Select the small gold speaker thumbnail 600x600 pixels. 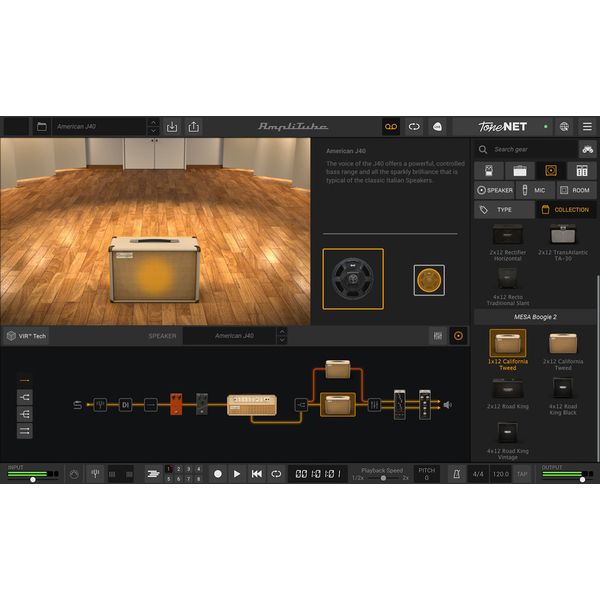(429, 280)
